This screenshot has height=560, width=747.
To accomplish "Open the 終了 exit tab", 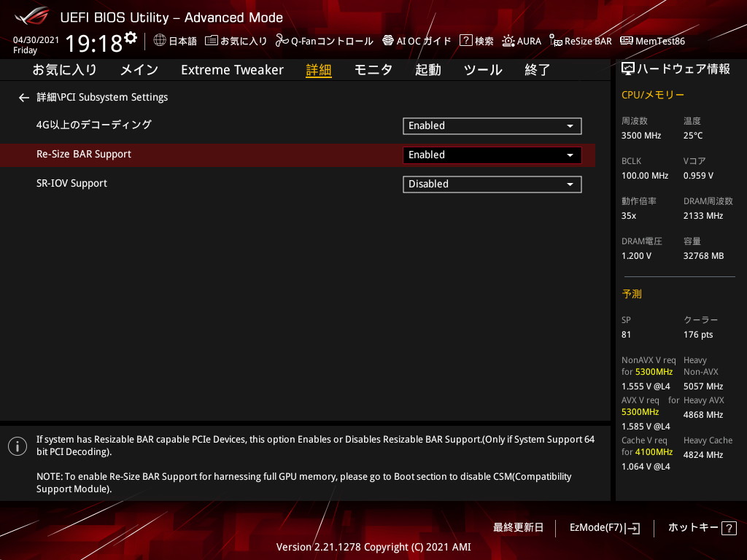I will click(538, 70).
